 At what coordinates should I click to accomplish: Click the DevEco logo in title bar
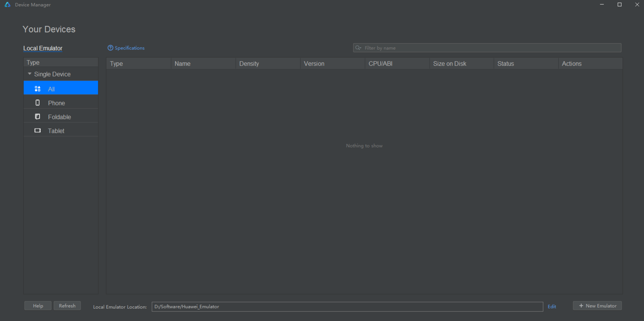tap(8, 5)
